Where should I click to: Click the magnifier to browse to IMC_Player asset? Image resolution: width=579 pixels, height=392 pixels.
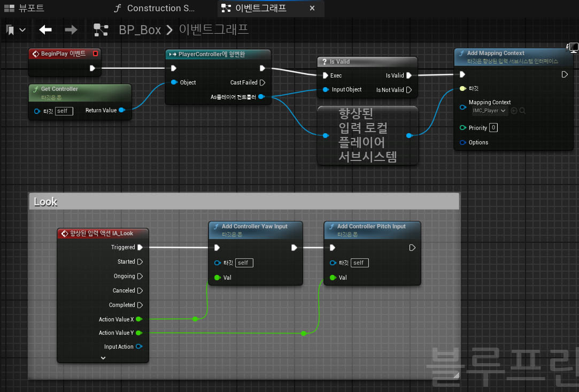click(x=522, y=111)
